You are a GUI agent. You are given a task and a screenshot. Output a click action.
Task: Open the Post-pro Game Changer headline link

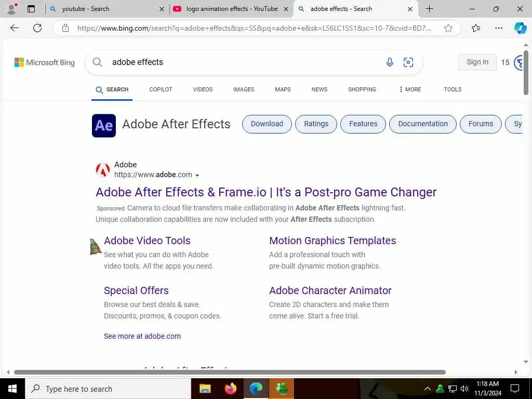[266, 192]
